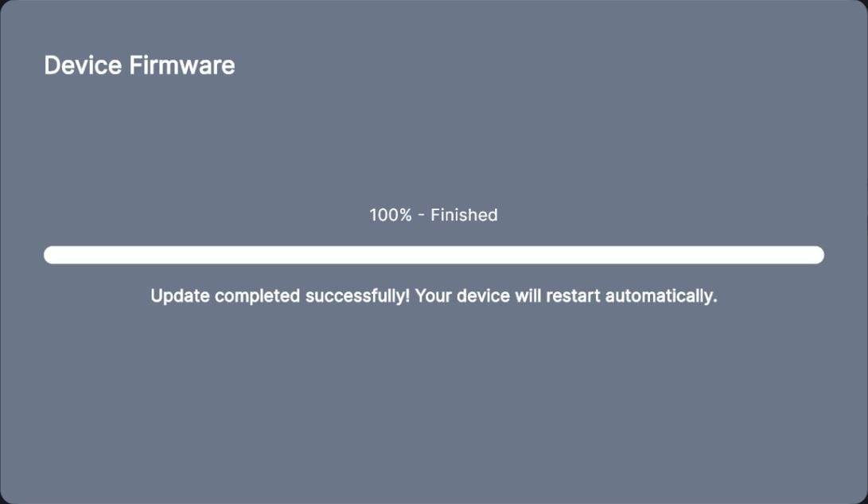This screenshot has height=504, width=868.
Task: Select the 100% - Finished status label
Action: (x=434, y=215)
